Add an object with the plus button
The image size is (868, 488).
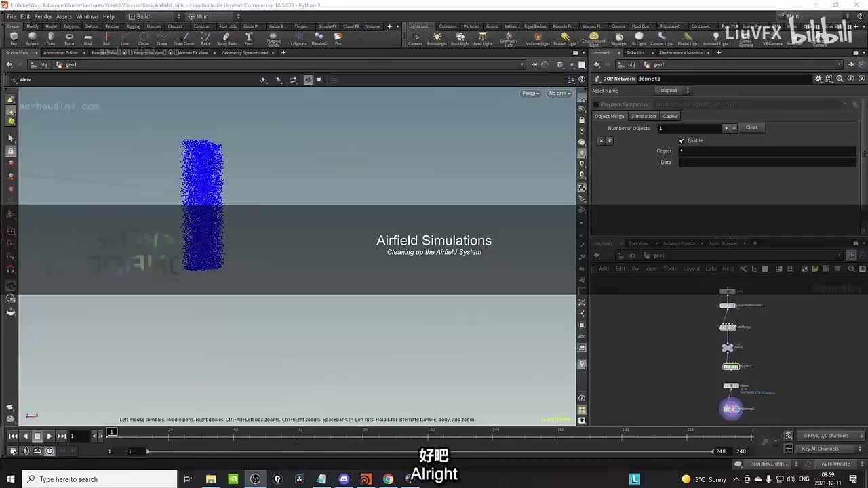click(x=726, y=128)
